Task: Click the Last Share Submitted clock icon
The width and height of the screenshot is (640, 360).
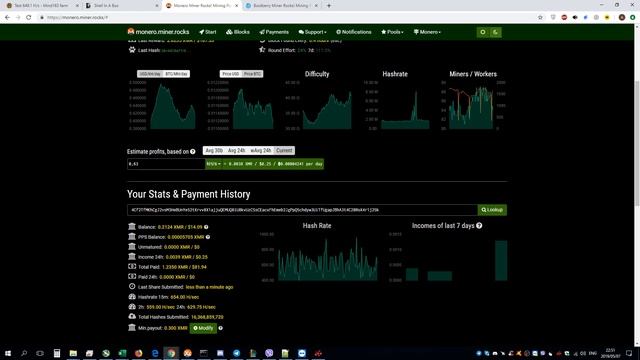Action: tap(131, 287)
